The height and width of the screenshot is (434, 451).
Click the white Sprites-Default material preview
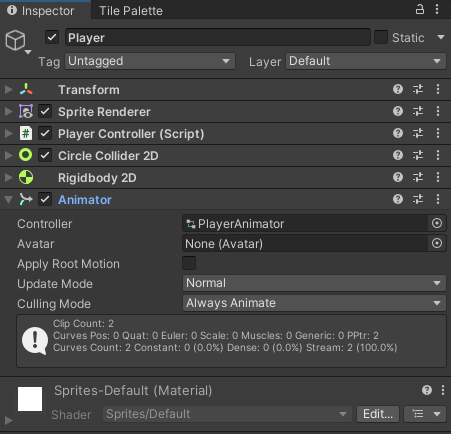[30, 399]
